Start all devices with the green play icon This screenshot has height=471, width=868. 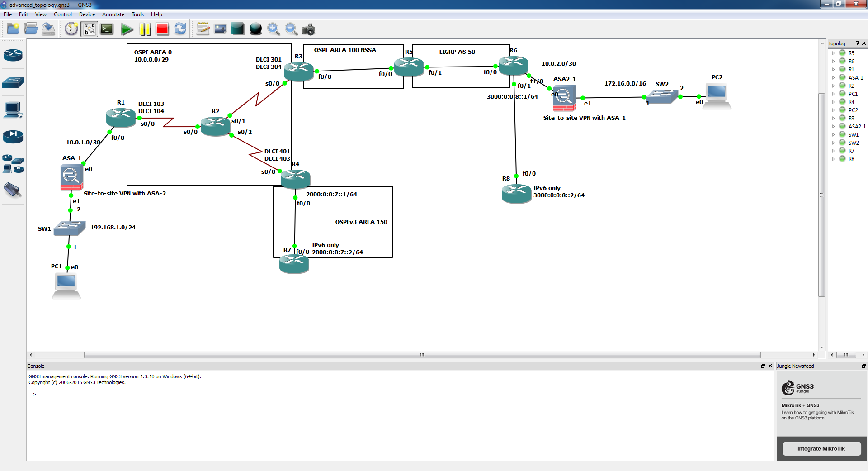(x=127, y=29)
